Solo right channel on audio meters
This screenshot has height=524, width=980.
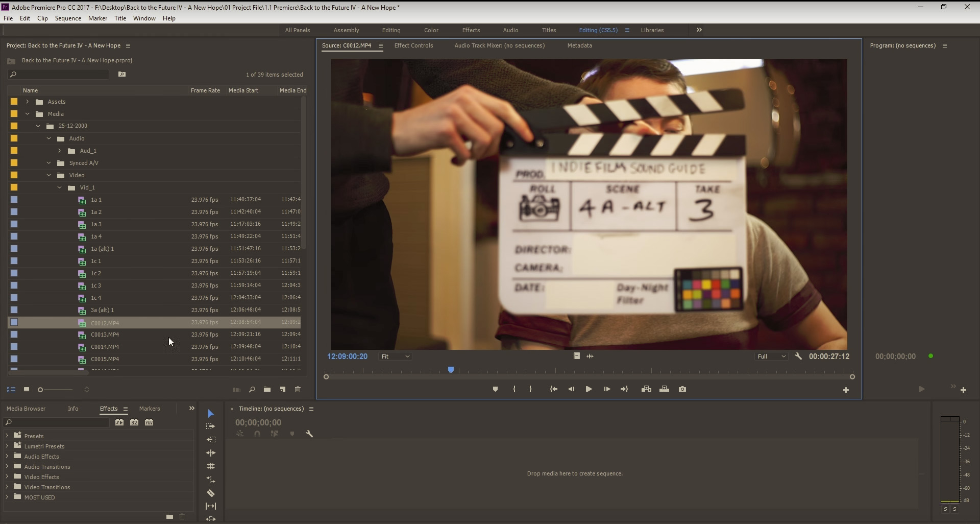(x=954, y=509)
